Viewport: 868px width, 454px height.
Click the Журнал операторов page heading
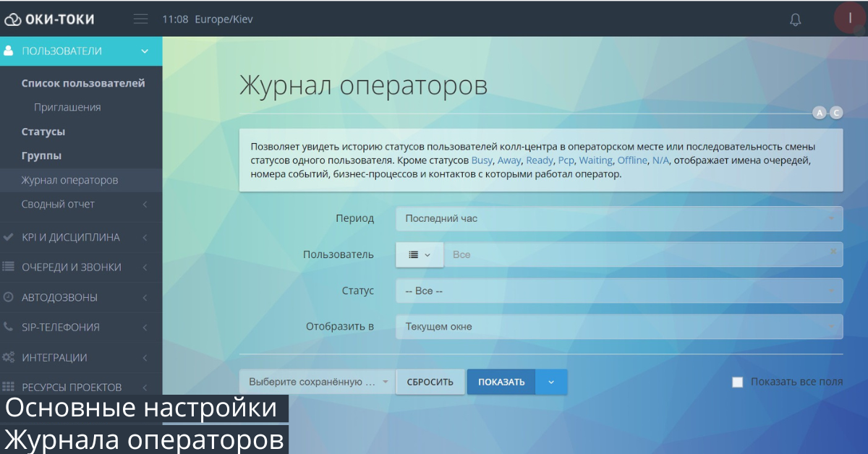pyautogui.click(x=363, y=85)
